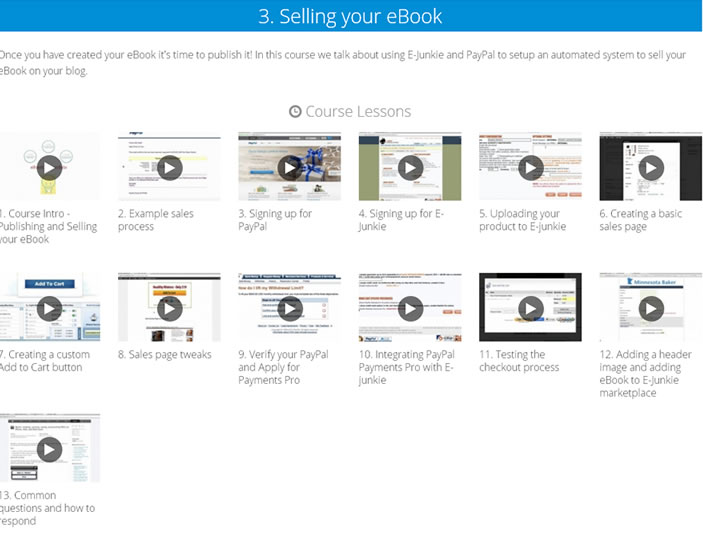Open '9. Verify your PayPal' title link
This screenshot has width=703, height=546.
tap(283, 367)
